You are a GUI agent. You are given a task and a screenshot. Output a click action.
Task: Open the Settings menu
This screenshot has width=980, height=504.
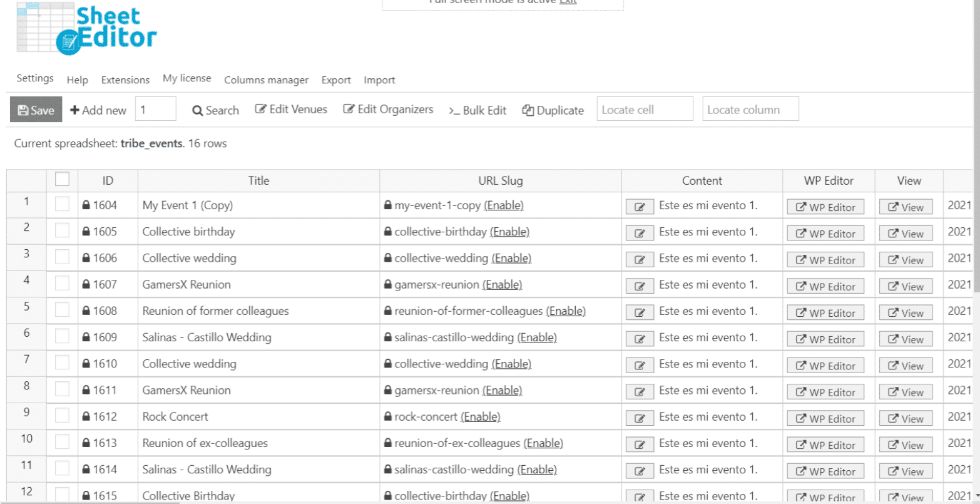click(x=35, y=78)
